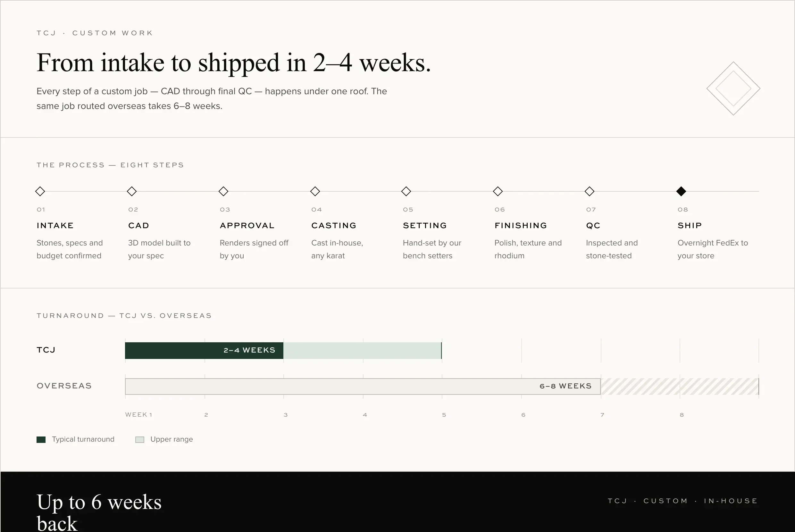Click the CAD step diamond marker
795x532 pixels.
132,191
